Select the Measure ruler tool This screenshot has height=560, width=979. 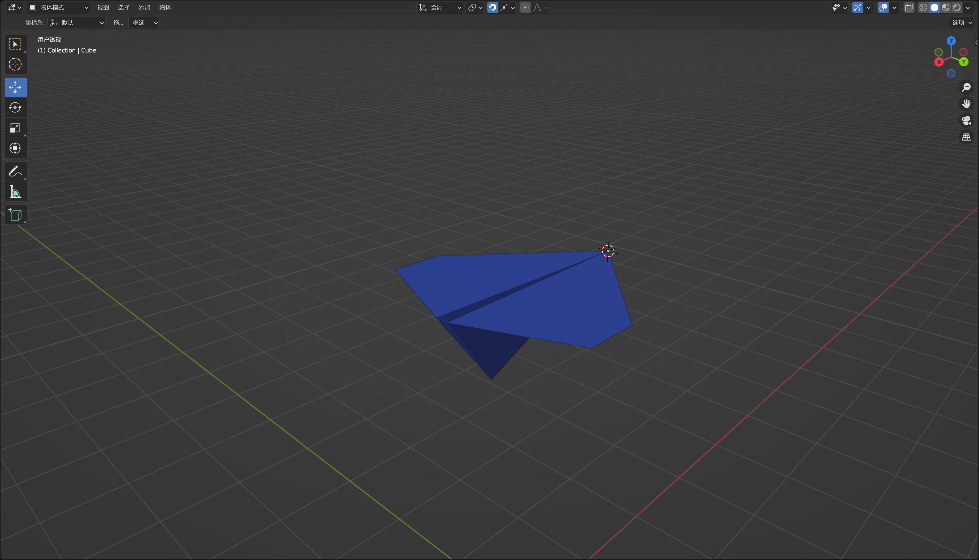pyautogui.click(x=15, y=192)
